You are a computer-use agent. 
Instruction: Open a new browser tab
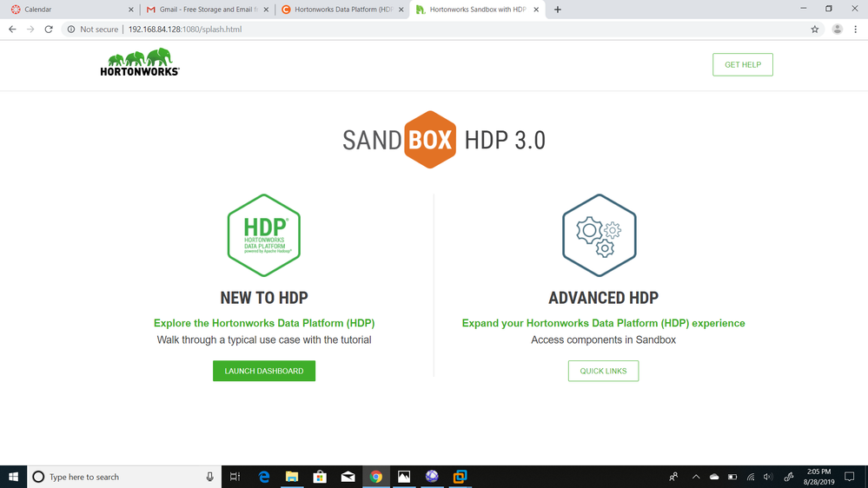558,10
